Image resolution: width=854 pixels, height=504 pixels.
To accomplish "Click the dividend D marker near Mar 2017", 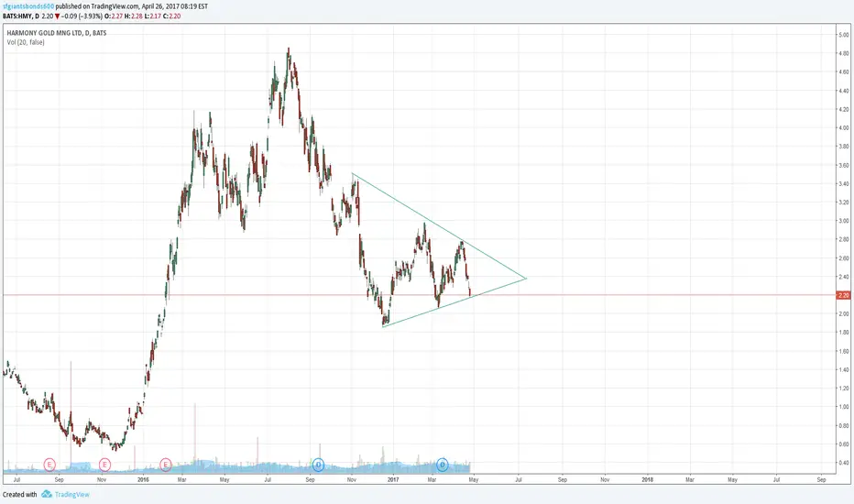I will pos(443,465).
